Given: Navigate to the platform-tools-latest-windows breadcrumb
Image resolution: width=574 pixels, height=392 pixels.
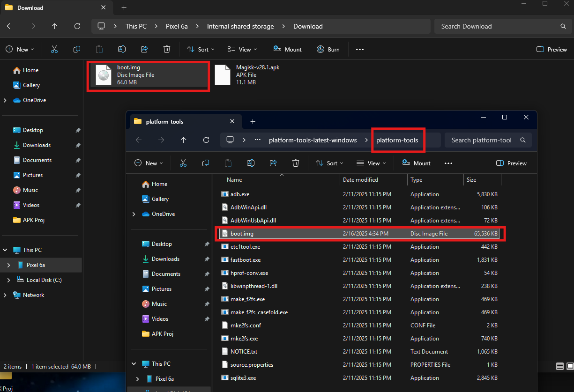Looking at the screenshot, I should coord(313,140).
